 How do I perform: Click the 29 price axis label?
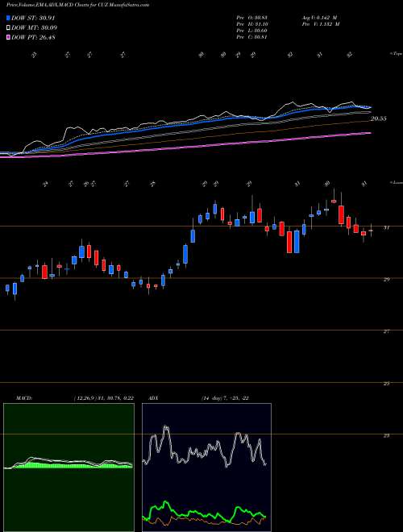tap(386, 280)
